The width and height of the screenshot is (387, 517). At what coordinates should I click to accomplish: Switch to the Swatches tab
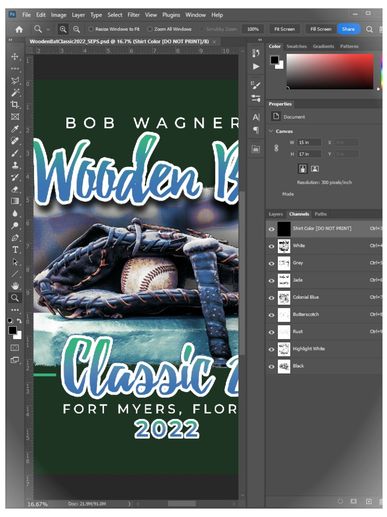[296, 46]
